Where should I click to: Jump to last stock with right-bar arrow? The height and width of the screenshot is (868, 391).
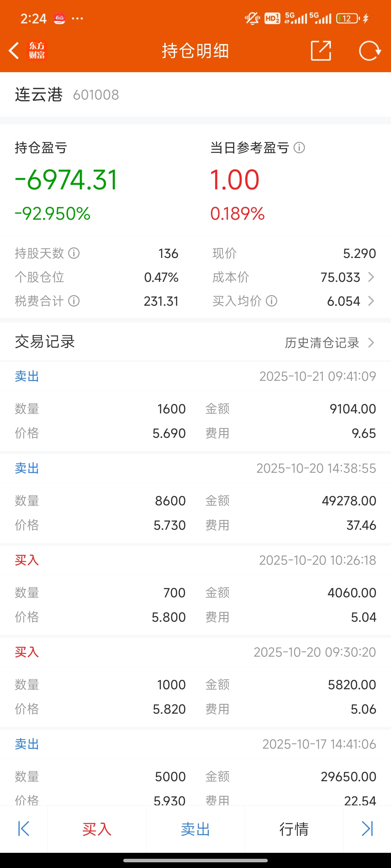367,829
